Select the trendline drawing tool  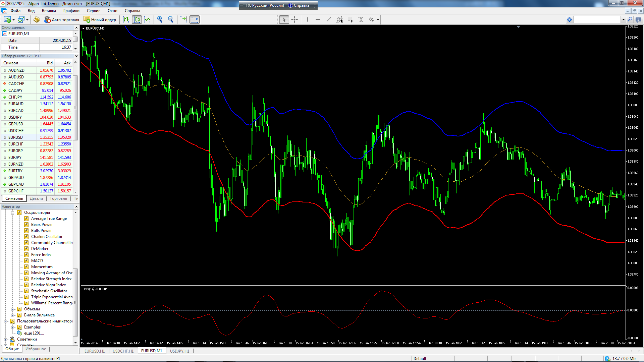tap(329, 19)
